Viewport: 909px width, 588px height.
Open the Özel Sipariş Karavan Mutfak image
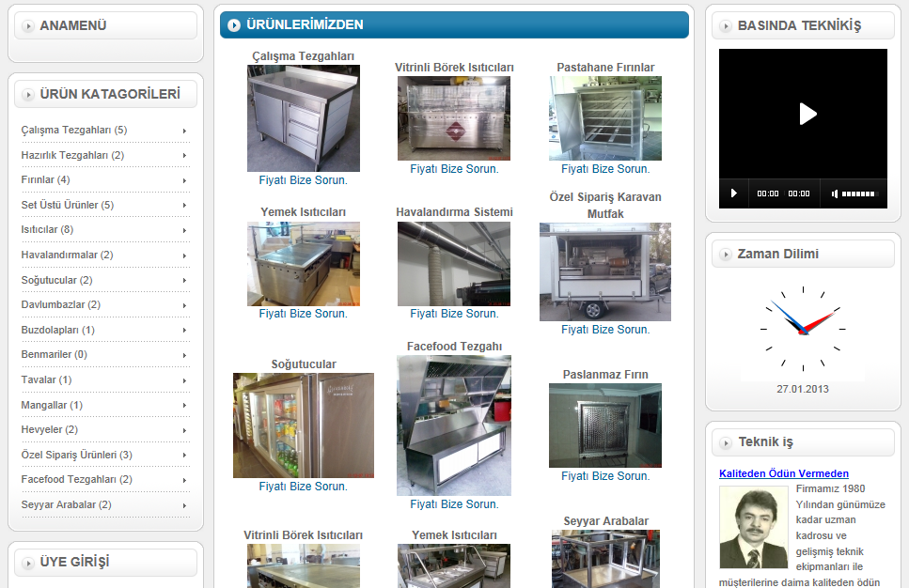604,271
